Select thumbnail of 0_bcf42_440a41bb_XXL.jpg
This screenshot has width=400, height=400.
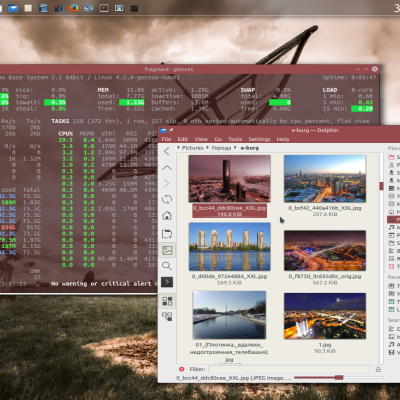[325, 178]
